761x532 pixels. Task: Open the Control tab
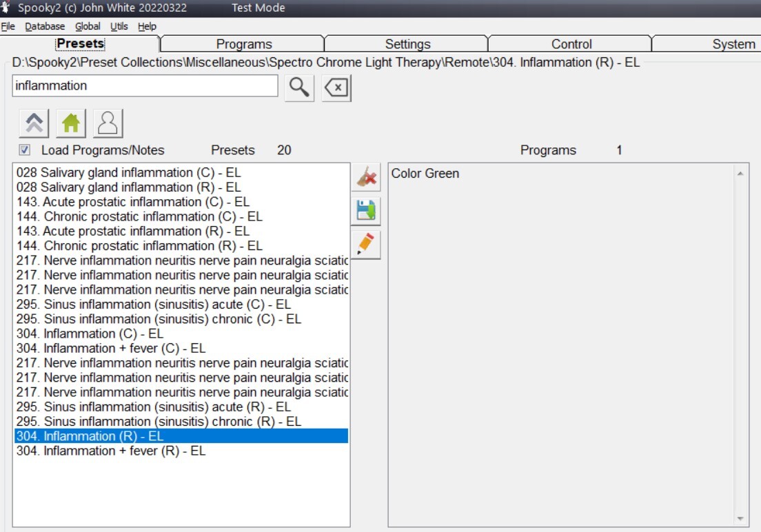click(x=571, y=44)
